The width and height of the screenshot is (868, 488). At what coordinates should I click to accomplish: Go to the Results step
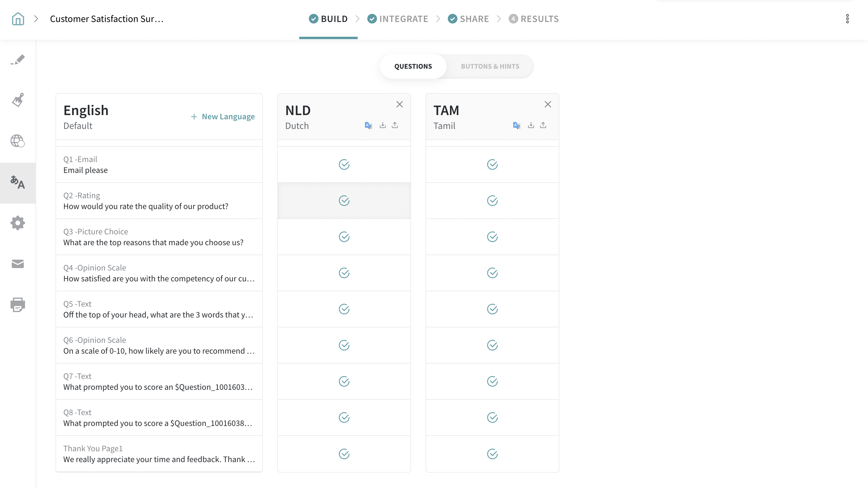pos(534,19)
